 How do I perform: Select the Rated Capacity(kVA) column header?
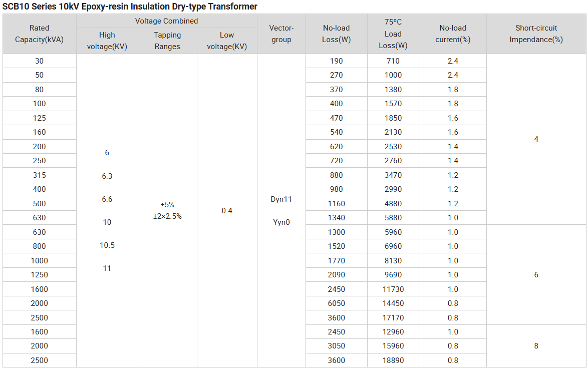[39, 34]
